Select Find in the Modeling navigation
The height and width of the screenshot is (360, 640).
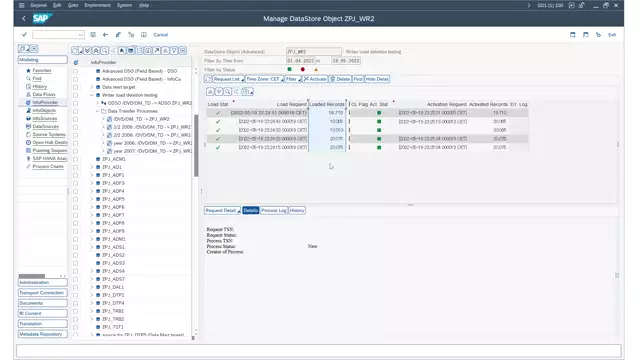[x=37, y=78]
